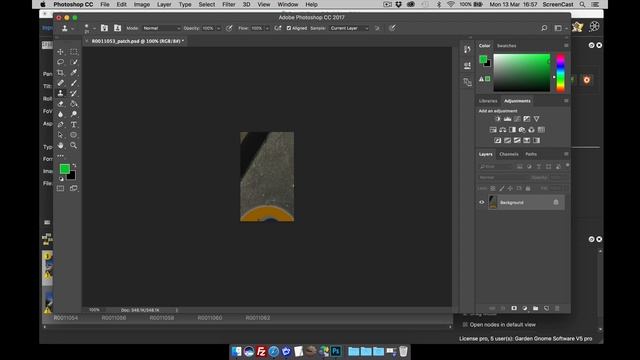Screen dimensions: 640x360
Task: Toggle ignore adjustment layers when cloning
Action: point(377,28)
